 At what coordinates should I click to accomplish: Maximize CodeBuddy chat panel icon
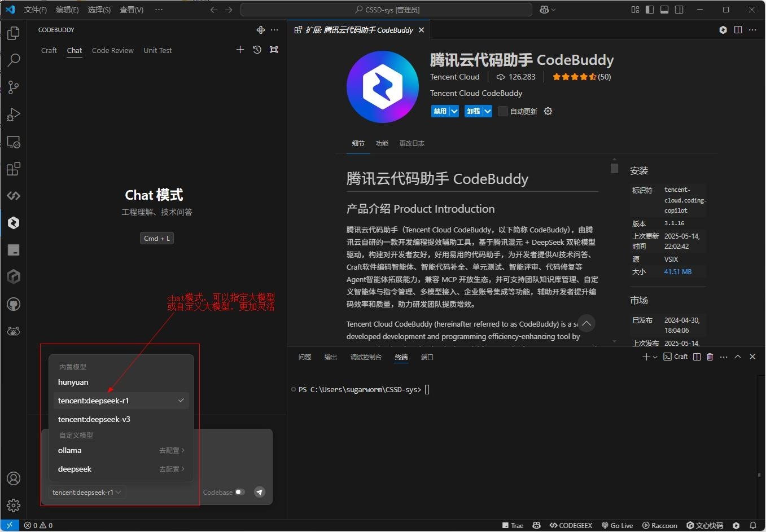(274, 50)
